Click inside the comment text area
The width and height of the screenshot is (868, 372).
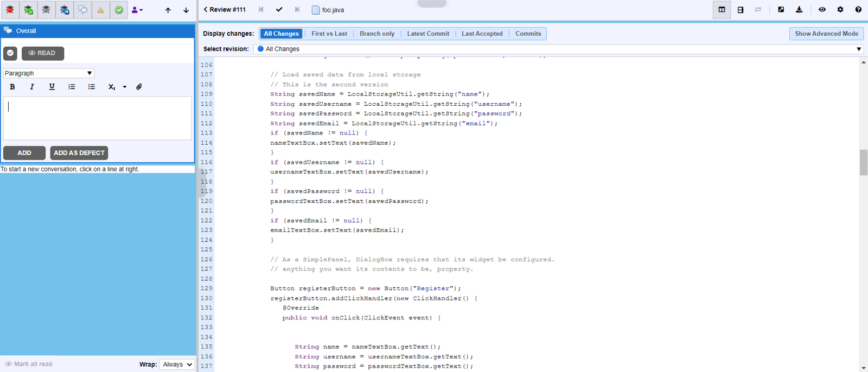click(98, 118)
